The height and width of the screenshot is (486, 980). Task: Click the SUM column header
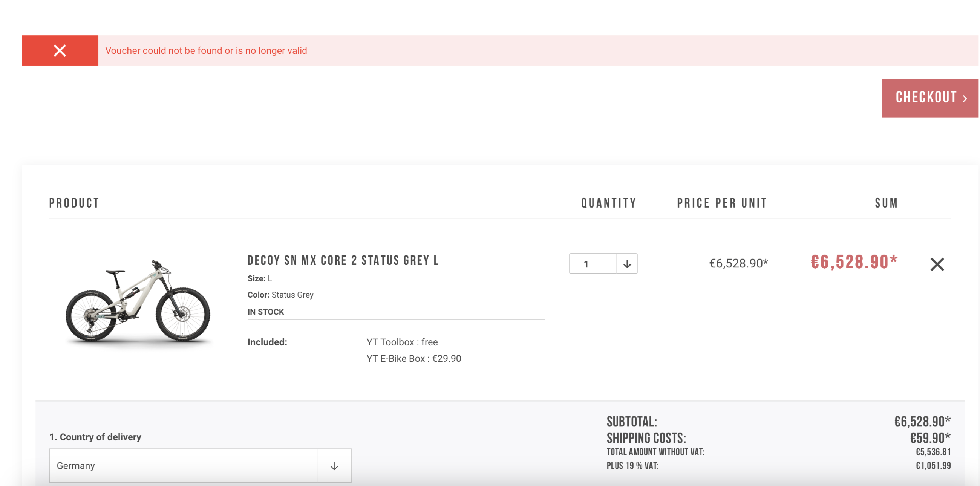(x=886, y=203)
